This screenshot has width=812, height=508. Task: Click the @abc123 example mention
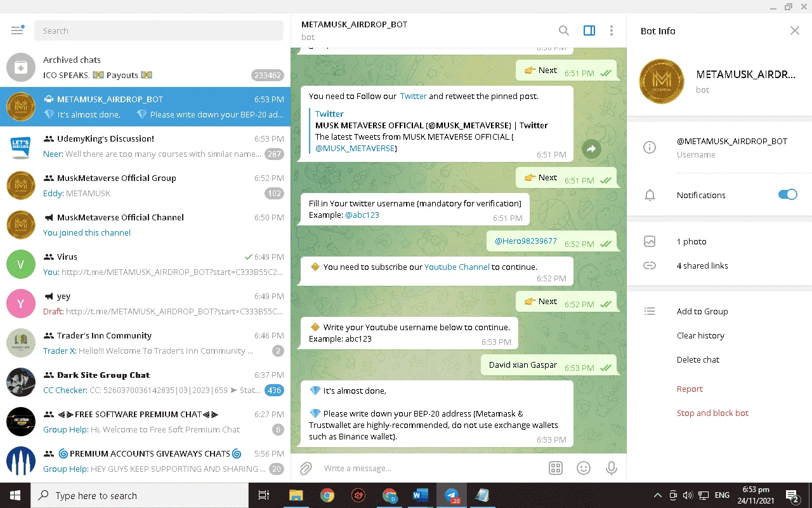(362, 215)
